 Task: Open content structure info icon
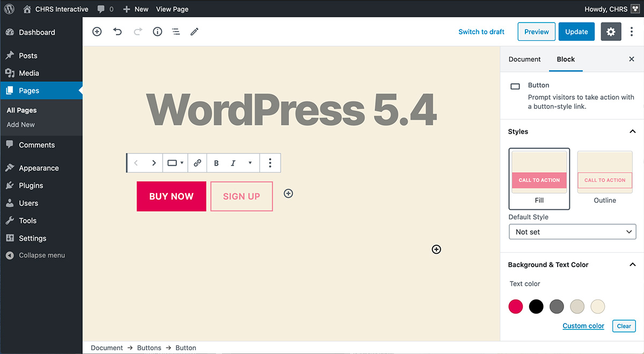[157, 32]
